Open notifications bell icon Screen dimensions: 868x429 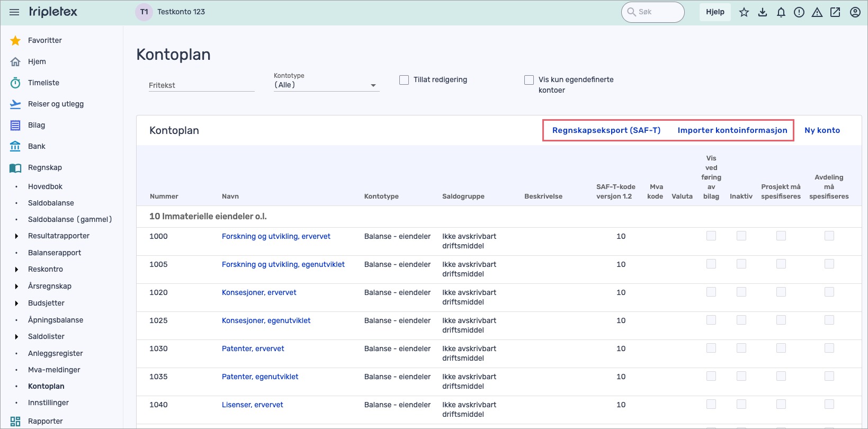pyautogui.click(x=781, y=12)
